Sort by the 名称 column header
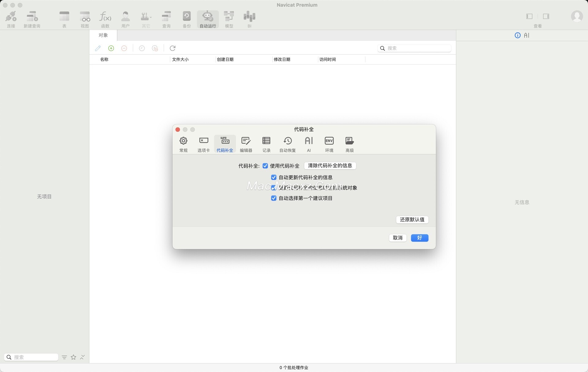 [x=104, y=59]
